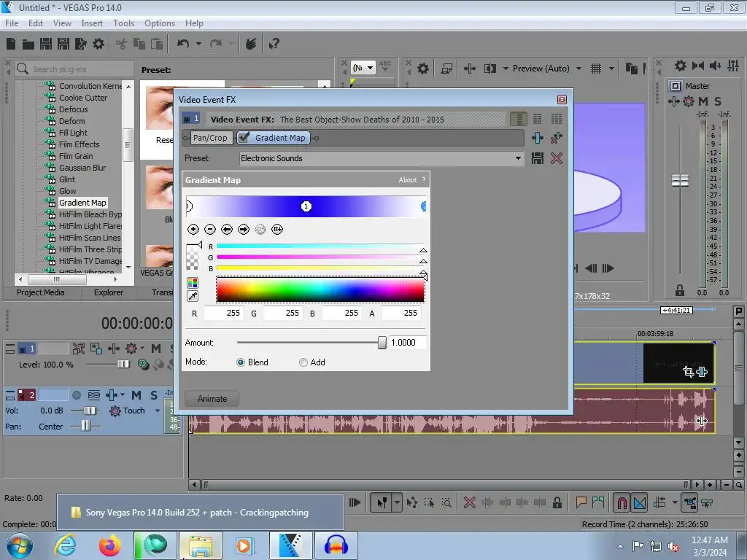Select the previous gradient stop

coord(227,230)
